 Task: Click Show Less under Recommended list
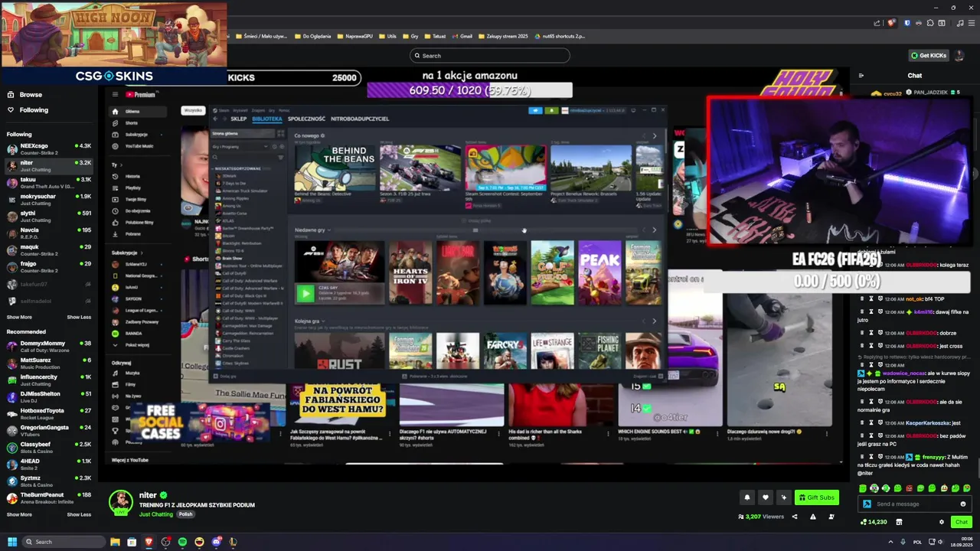pyautogui.click(x=79, y=514)
